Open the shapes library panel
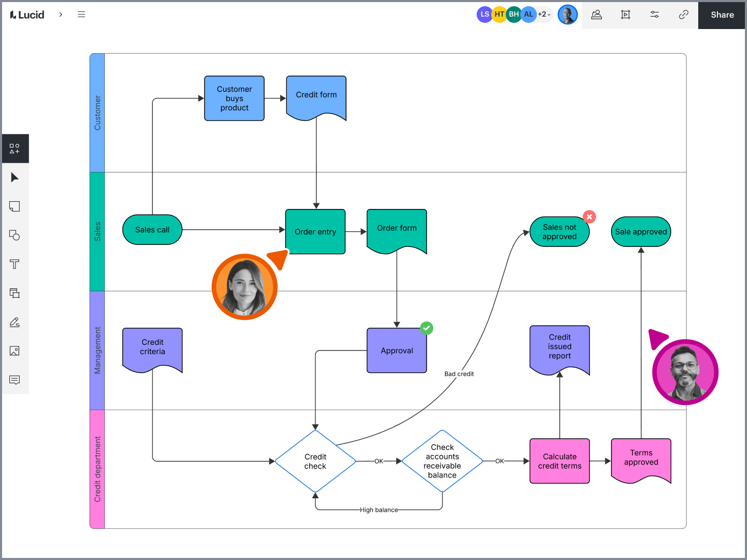This screenshot has width=747, height=560. click(15, 149)
